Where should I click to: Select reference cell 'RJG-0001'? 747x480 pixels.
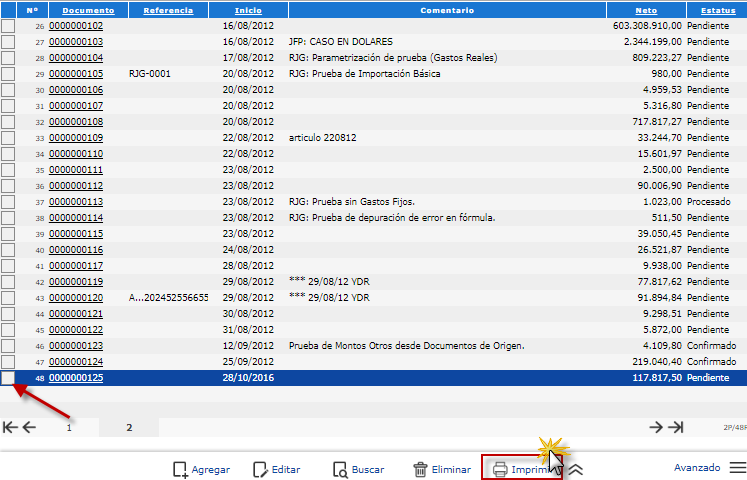point(150,74)
